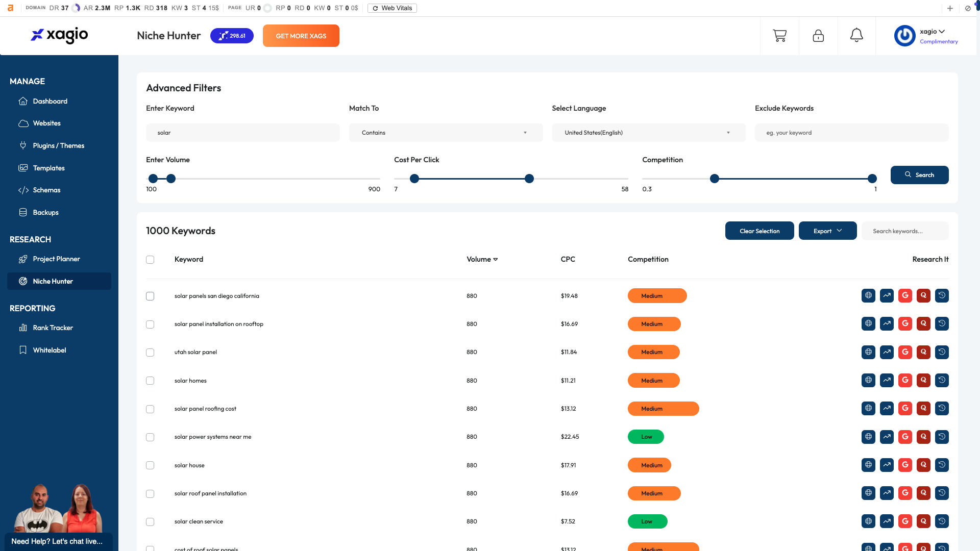
Task: Click the Complimentary plan link
Action: coord(939,42)
